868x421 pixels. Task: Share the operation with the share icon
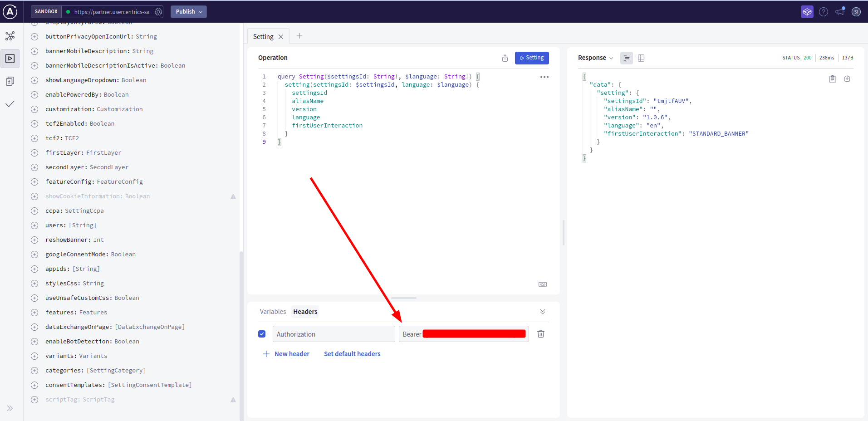coord(505,58)
